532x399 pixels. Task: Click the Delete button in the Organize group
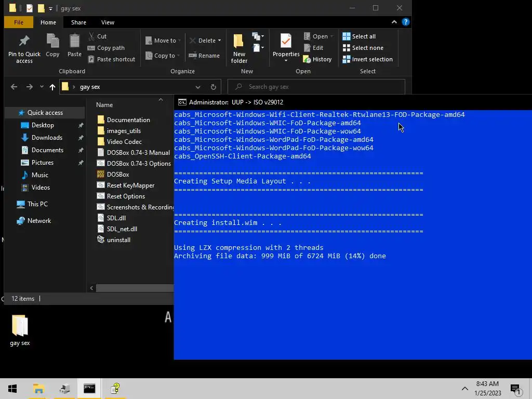203,41
